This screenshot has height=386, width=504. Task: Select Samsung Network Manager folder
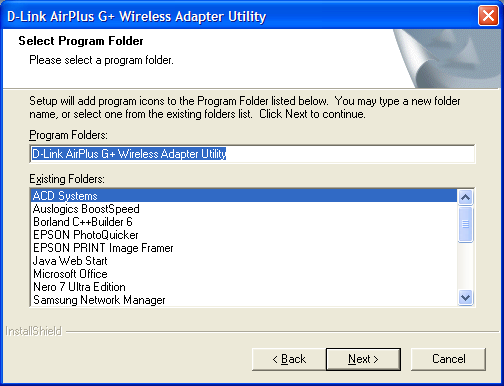(x=244, y=300)
